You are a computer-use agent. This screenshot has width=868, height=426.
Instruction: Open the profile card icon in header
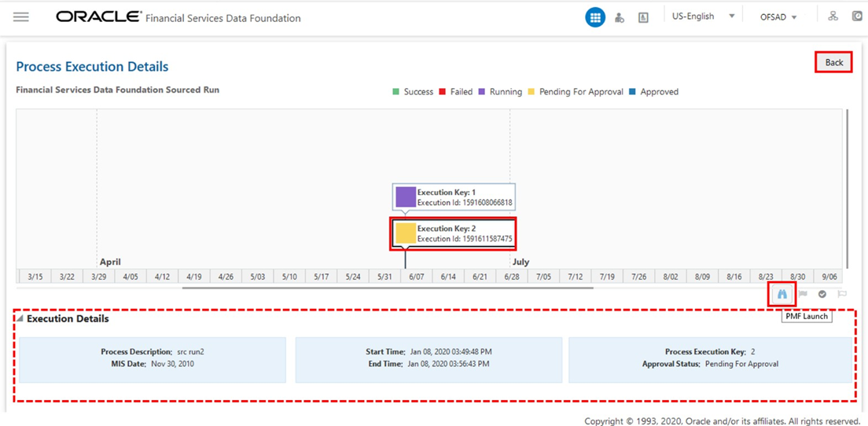(x=643, y=18)
